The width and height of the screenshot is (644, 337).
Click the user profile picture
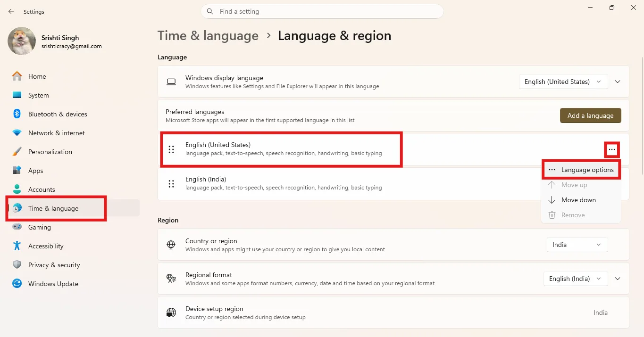[22, 41]
